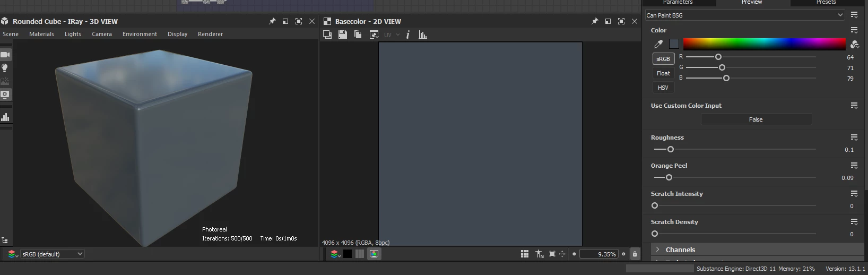Click the hierarchy icon at 3D view bottom-left
This screenshot has height=275, width=868.
pos(5,240)
